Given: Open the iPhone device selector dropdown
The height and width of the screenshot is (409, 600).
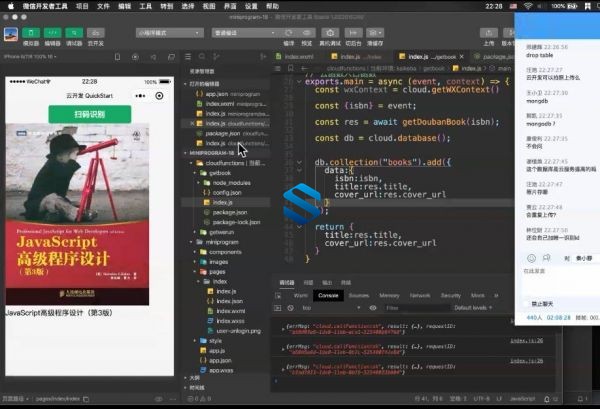Looking at the screenshot, I should click(30, 57).
